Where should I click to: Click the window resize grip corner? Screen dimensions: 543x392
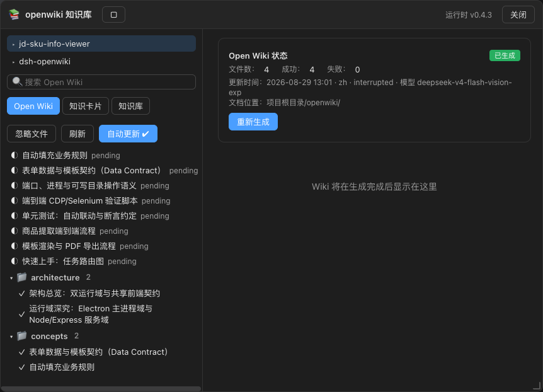(x=537, y=386)
